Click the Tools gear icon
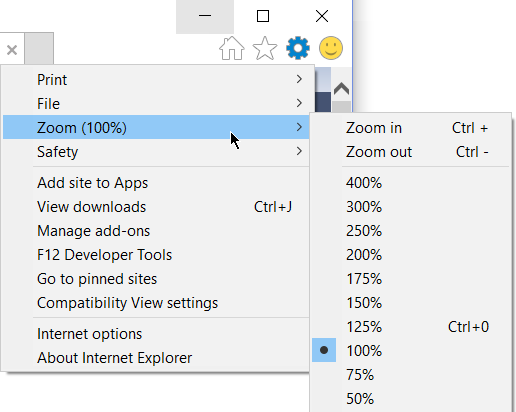Screen dimensions: 516x412 tap(298, 48)
